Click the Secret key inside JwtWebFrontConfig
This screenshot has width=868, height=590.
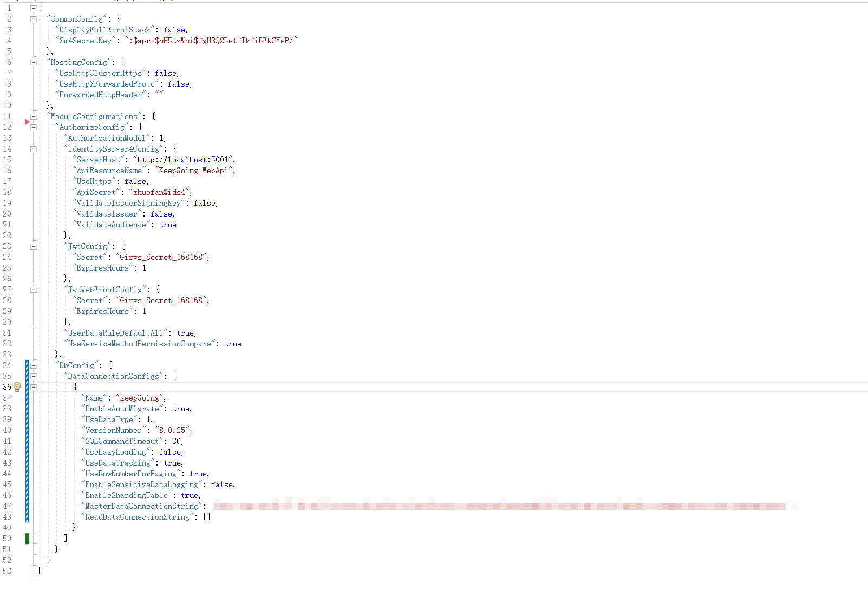click(x=90, y=300)
